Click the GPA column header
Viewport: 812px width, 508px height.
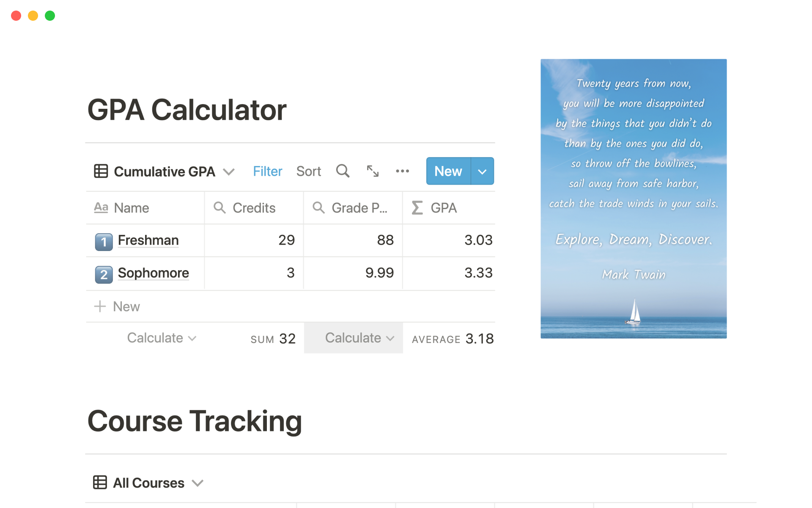point(443,208)
